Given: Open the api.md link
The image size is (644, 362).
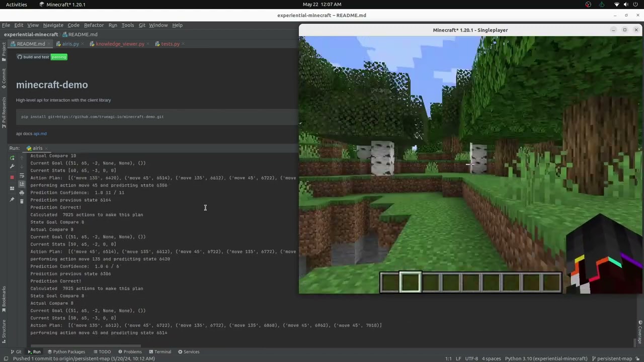Looking at the screenshot, I should [x=40, y=134].
